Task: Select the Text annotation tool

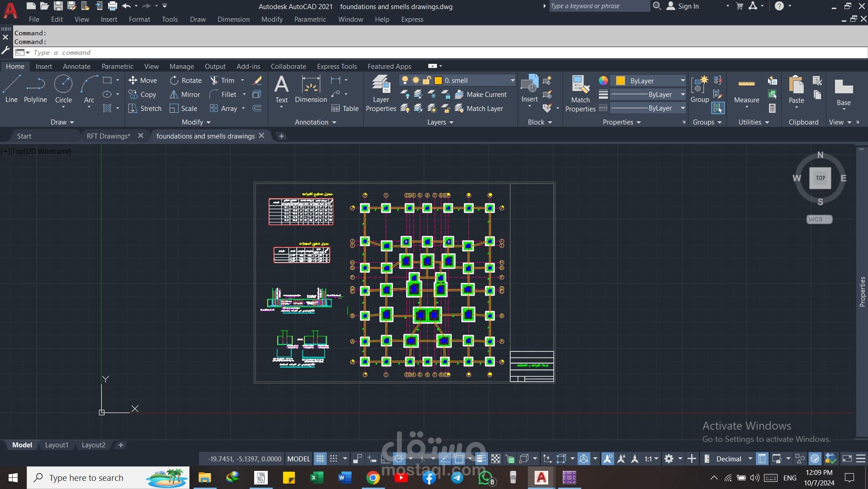Action: tap(281, 90)
